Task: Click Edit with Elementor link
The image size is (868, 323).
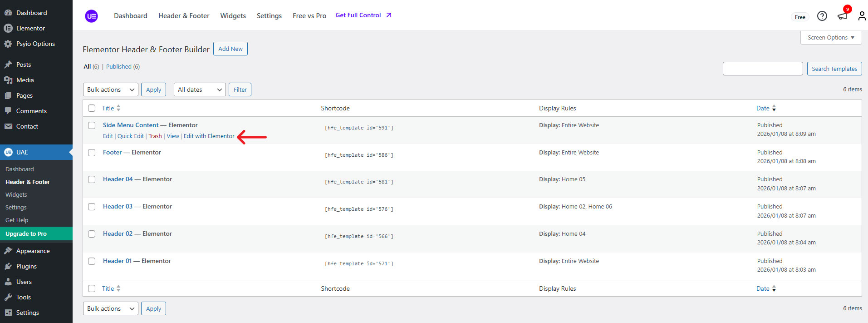Action: click(x=209, y=136)
